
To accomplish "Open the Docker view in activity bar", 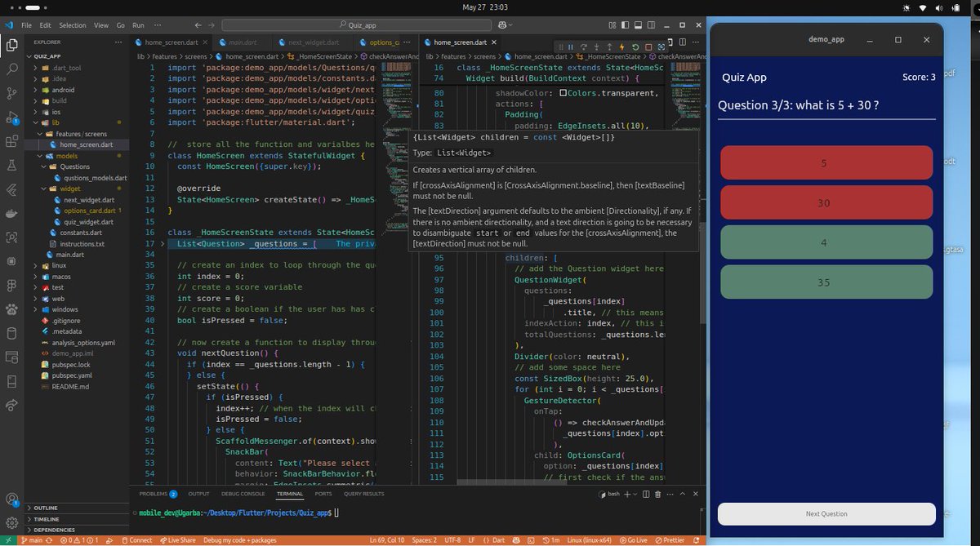I will (x=12, y=213).
